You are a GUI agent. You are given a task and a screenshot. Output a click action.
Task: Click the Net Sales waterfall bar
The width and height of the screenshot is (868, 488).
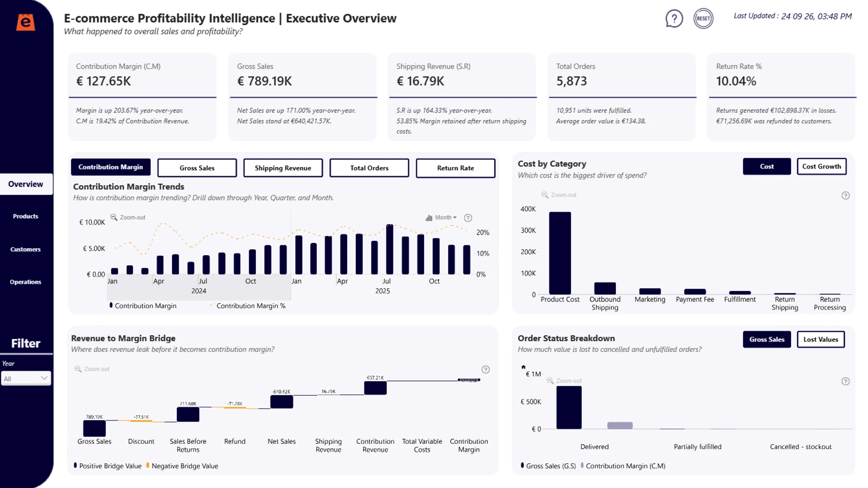(x=282, y=402)
